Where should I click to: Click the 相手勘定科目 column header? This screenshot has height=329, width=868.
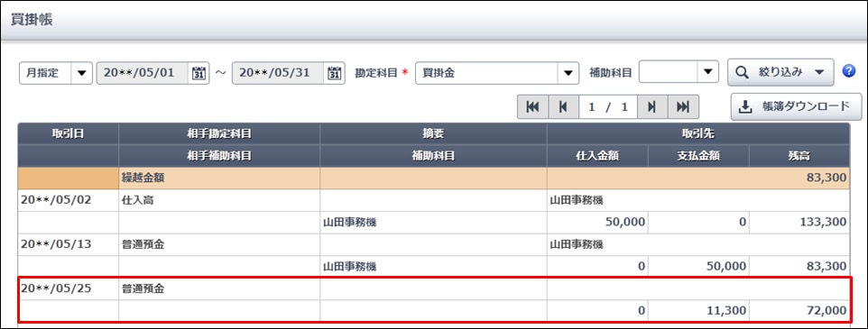click(219, 133)
